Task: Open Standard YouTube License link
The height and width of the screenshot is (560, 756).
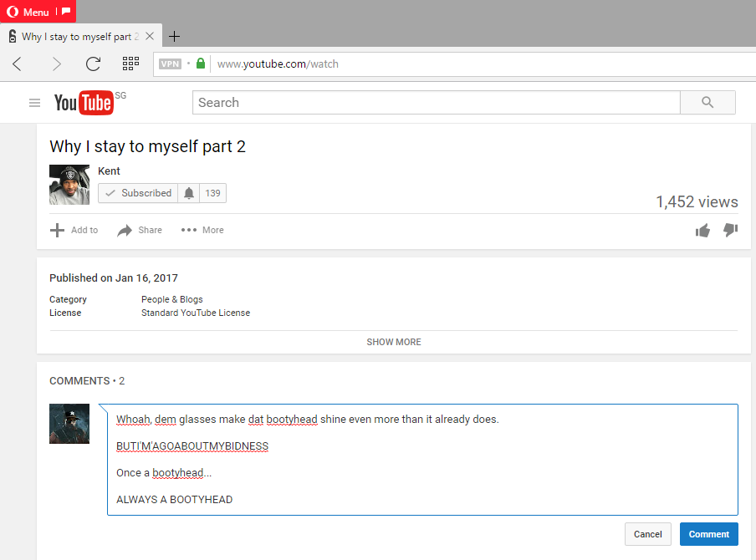Action: click(x=196, y=313)
